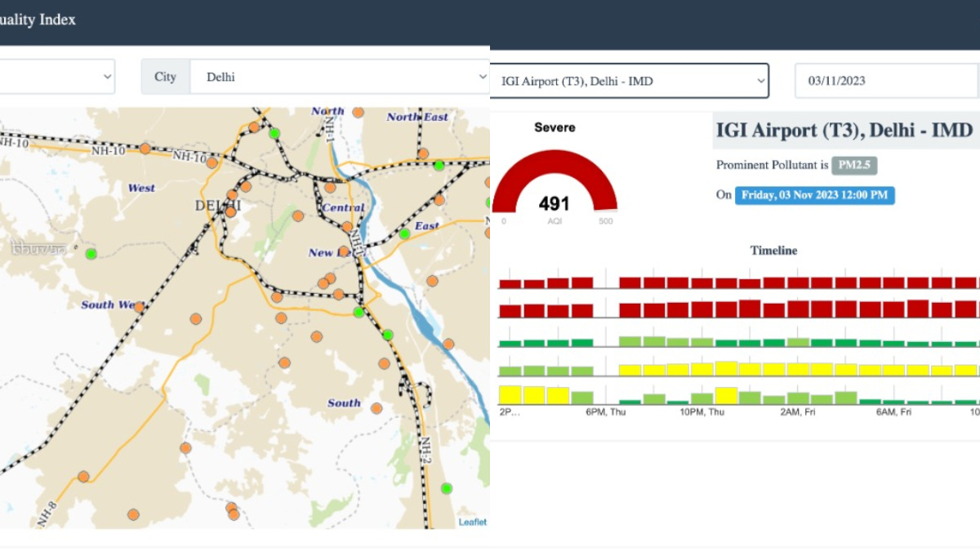Click the date field showing 03/11/2023
Screen dimensions: 980x551
886,81
